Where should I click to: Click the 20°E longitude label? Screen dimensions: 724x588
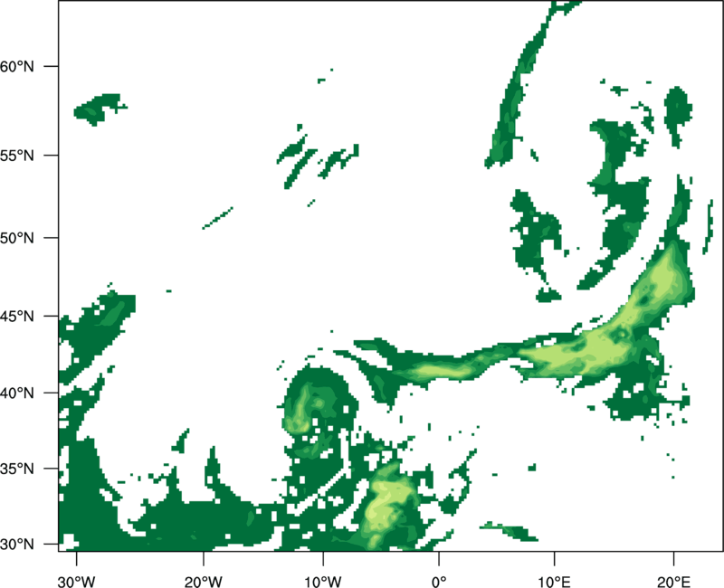pyautogui.click(x=673, y=582)
